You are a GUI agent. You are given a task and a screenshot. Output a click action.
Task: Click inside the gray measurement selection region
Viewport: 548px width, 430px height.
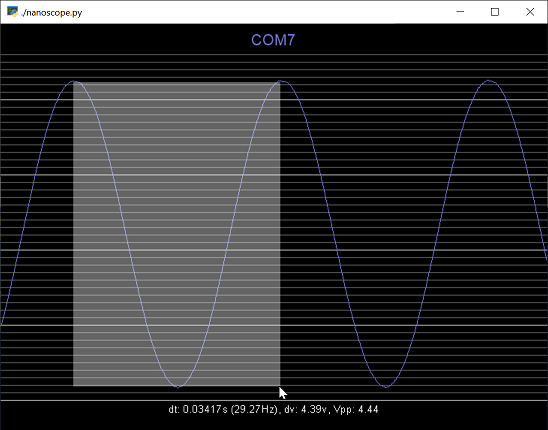point(176,234)
